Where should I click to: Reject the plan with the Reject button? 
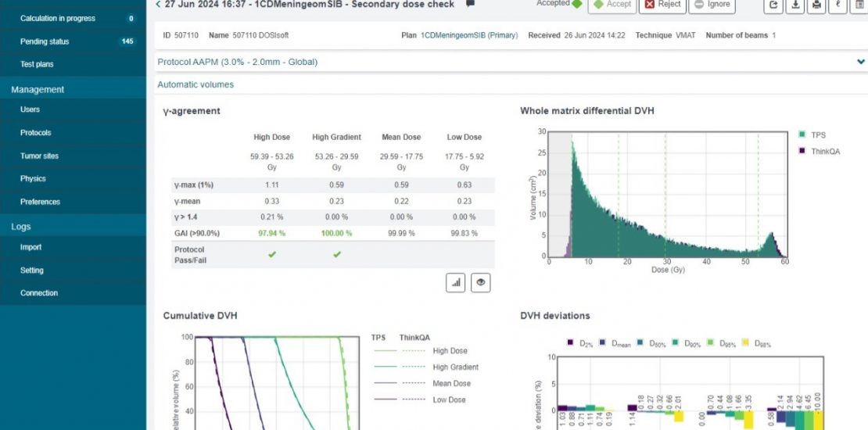coord(662,5)
